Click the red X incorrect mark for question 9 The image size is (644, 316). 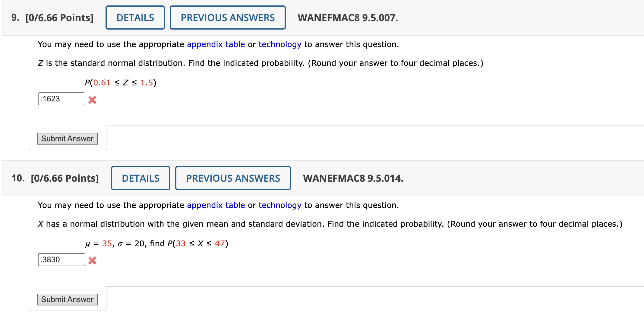[x=92, y=100]
